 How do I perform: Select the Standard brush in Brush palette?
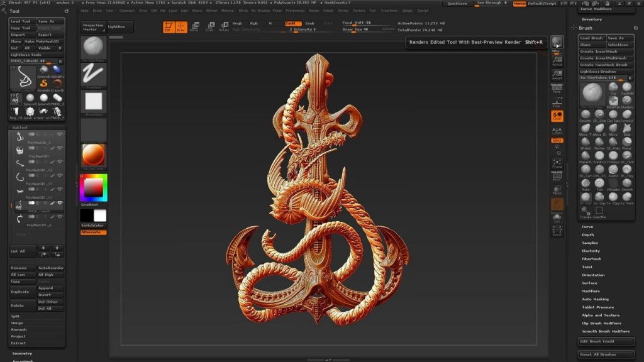627,101
